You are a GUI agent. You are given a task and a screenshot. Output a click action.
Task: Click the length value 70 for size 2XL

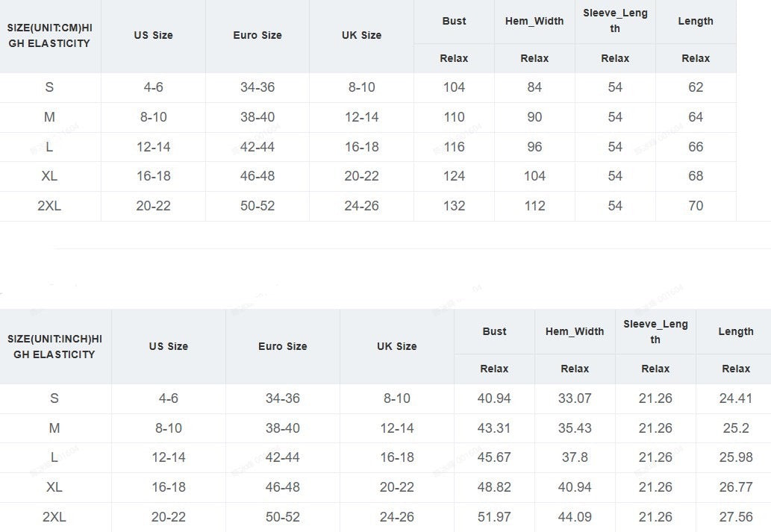point(696,206)
